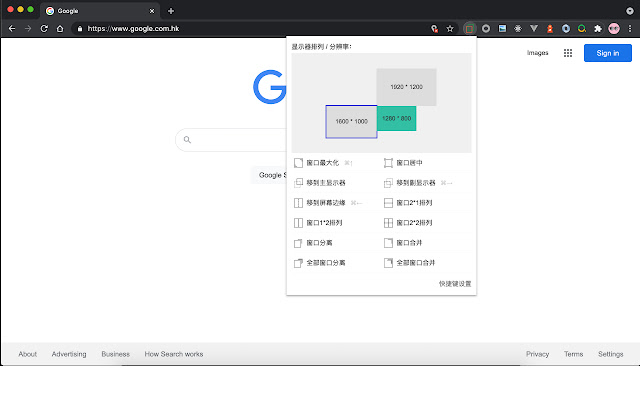Reload the current page
Viewport: 640px width, 400px height.
point(44,29)
